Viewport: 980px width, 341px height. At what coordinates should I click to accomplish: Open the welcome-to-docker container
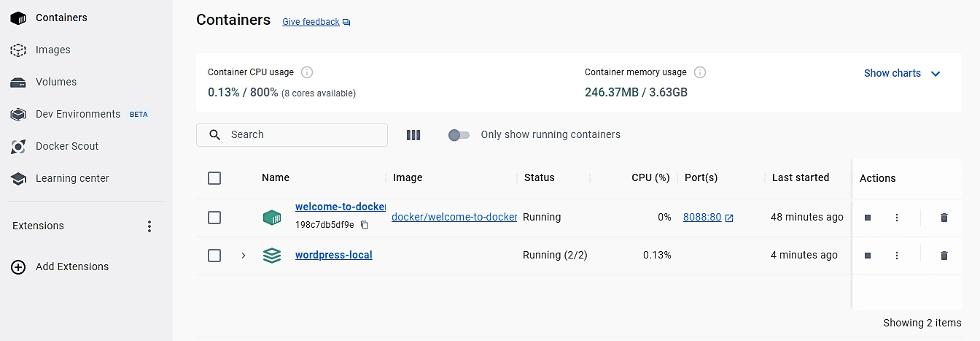tap(341, 207)
